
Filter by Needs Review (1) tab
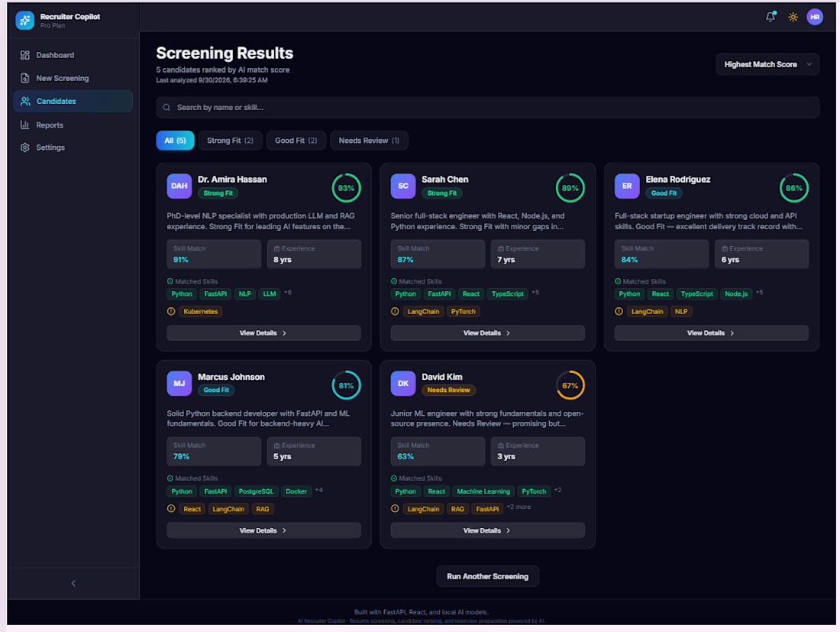(369, 141)
